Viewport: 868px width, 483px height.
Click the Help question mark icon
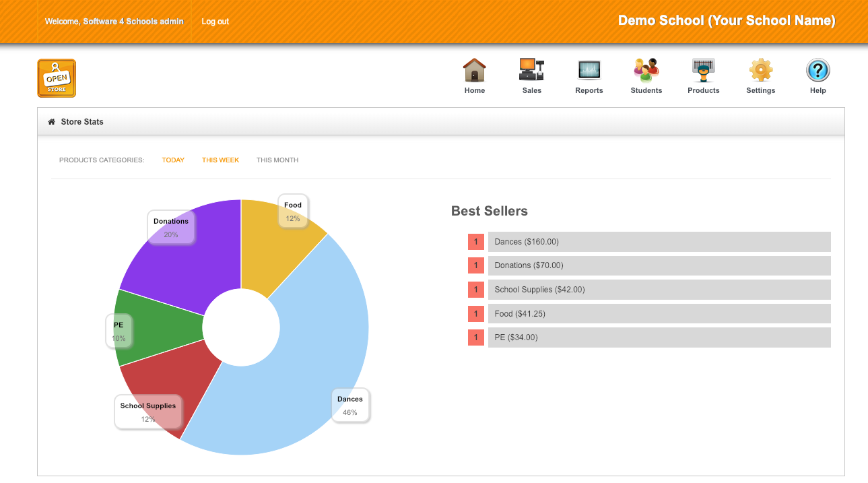tap(817, 69)
